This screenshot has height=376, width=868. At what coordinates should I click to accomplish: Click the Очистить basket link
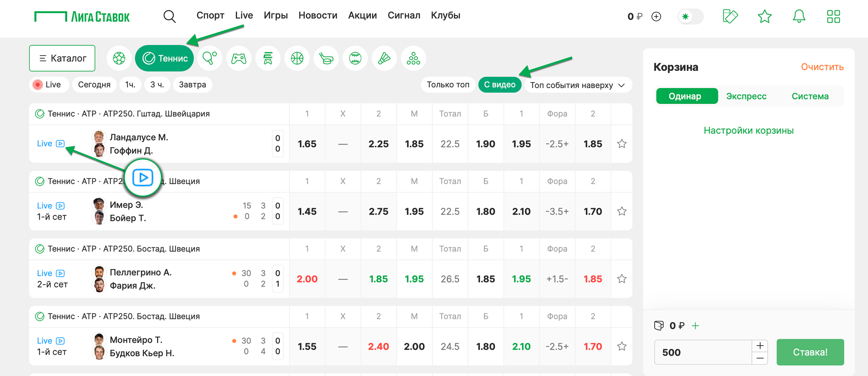(x=822, y=67)
